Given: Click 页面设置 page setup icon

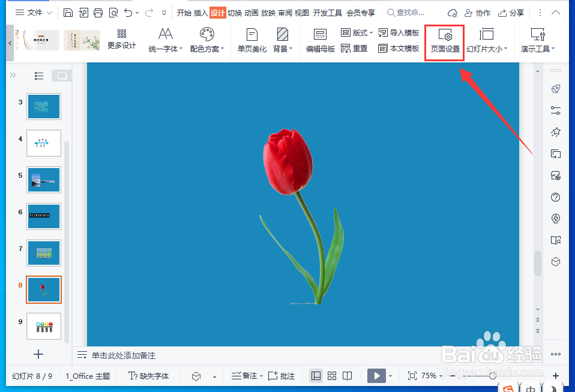Looking at the screenshot, I should coord(445,40).
